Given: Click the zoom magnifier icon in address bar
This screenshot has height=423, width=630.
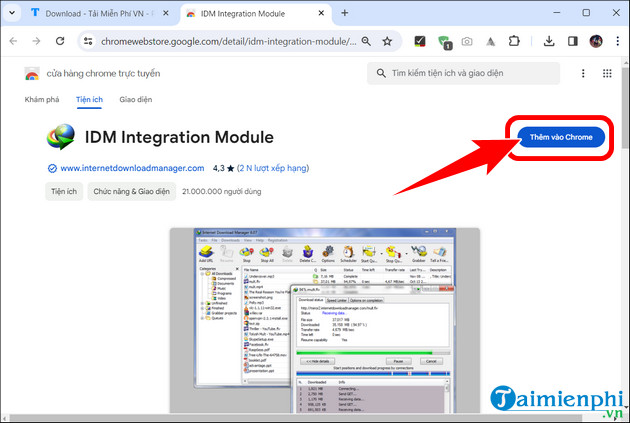Looking at the screenshot, I should click(366, 41).
